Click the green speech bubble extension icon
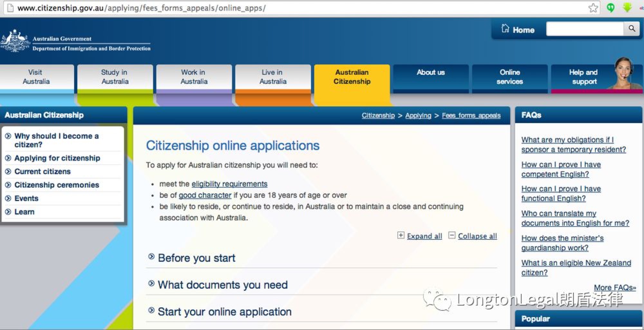This screenshot has height=330, width=644. (610, 8)
